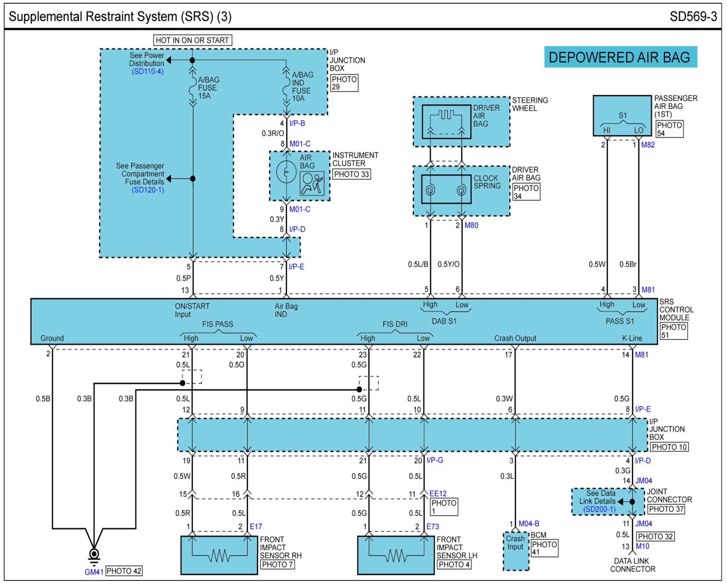Select the M81 connector label near K-Line
Image resolution: width=727 pixels, height=588 pixels.
tap(641, 355)
